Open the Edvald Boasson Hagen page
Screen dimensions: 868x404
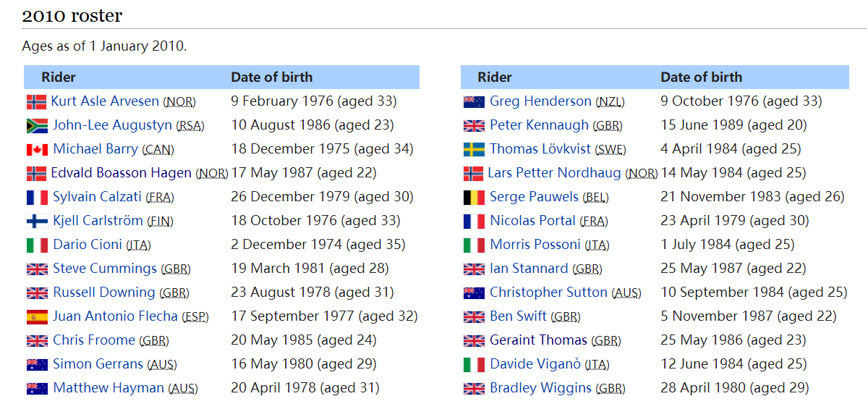(122, 173)
